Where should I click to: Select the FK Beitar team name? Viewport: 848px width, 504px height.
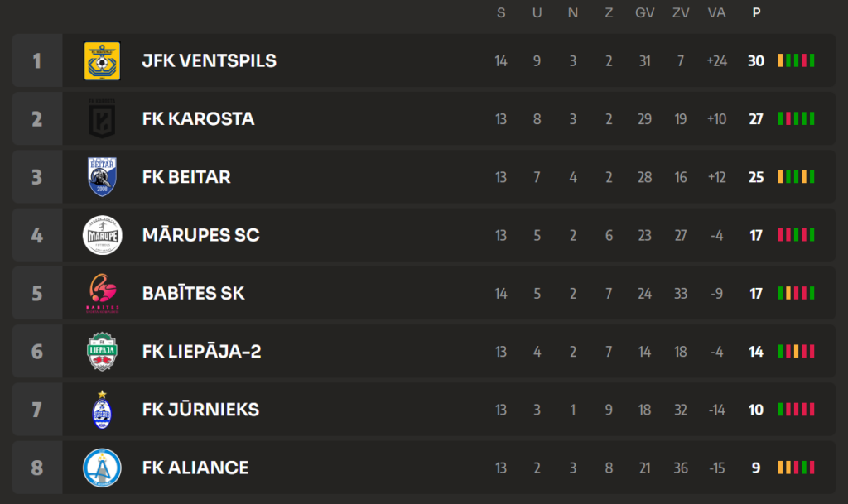pyautogui.click(x=186, y=177)
